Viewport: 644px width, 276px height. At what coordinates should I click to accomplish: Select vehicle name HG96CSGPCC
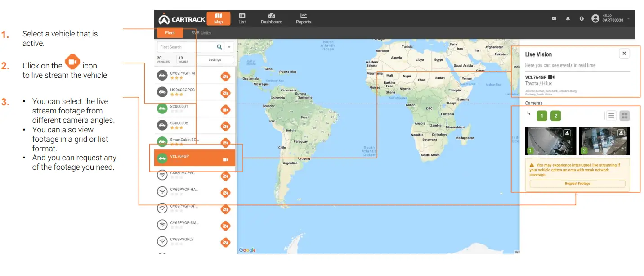(x=182, y=90)
